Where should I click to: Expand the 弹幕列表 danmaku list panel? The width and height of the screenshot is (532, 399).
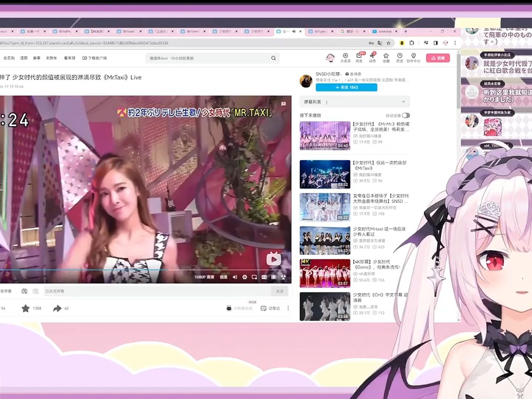click(403, 102)
